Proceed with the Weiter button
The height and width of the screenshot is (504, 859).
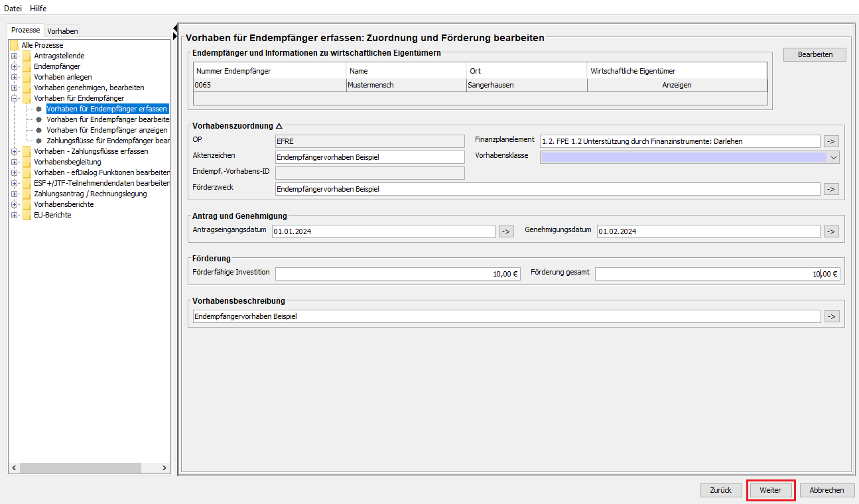coord(771,490)
